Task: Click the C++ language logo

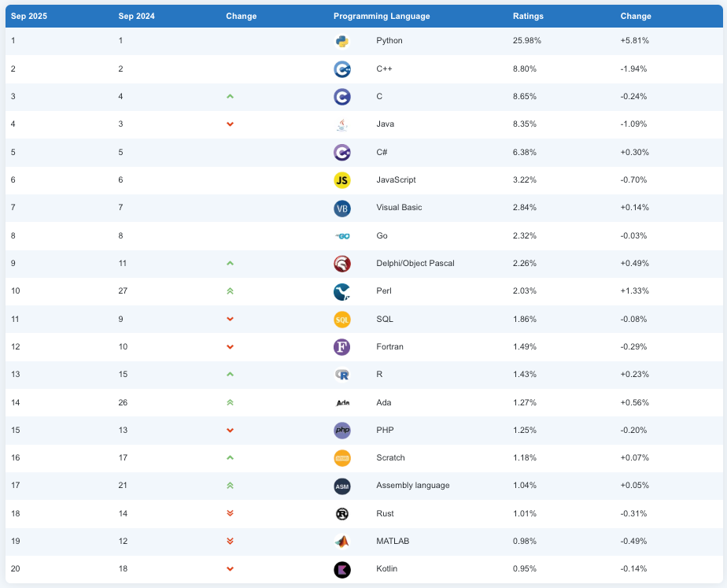Action: [x=341, y=69]
